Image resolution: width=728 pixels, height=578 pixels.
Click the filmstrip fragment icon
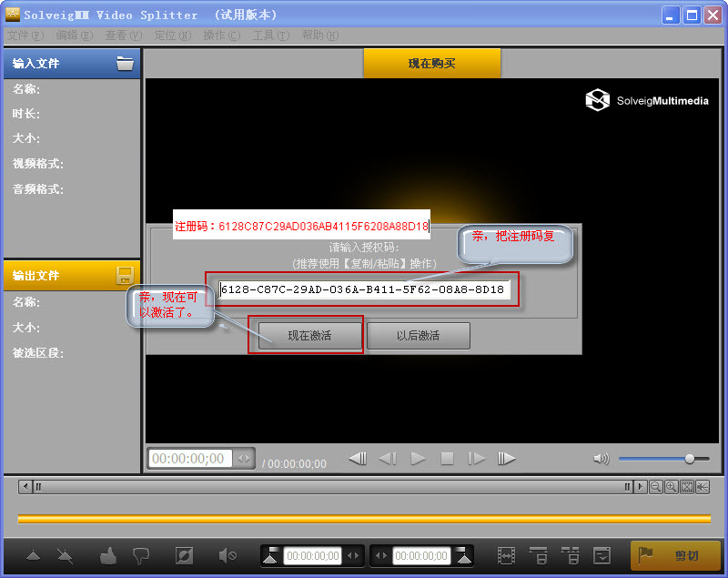[x=506, y=556]
